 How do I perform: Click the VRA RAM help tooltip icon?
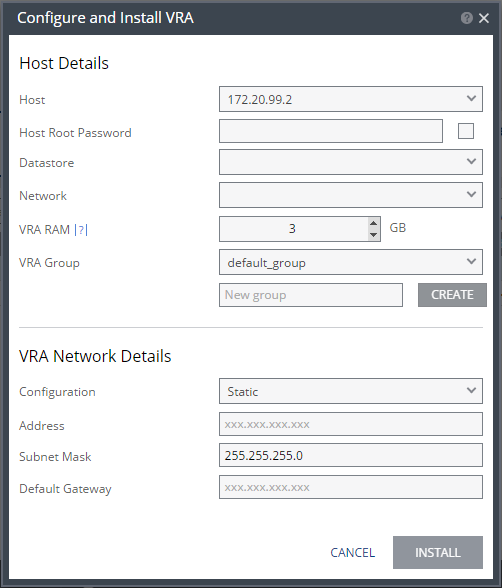coord(81,229)
